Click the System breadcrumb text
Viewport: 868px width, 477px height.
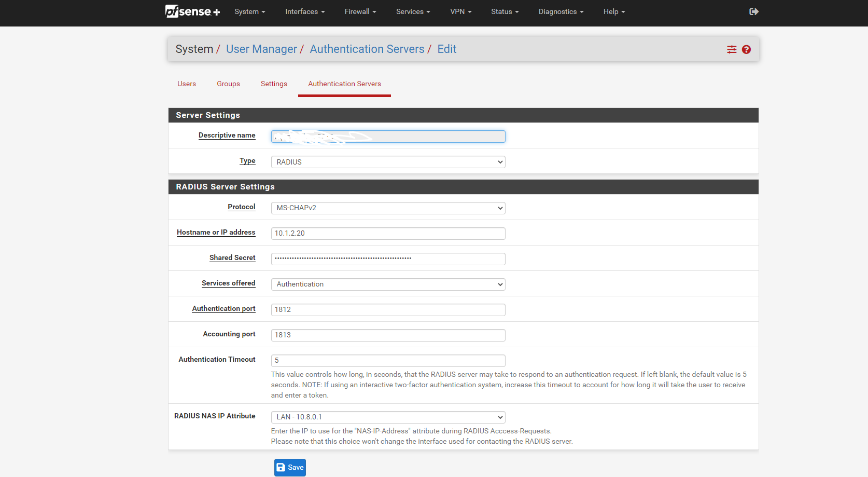pos(194,49)
